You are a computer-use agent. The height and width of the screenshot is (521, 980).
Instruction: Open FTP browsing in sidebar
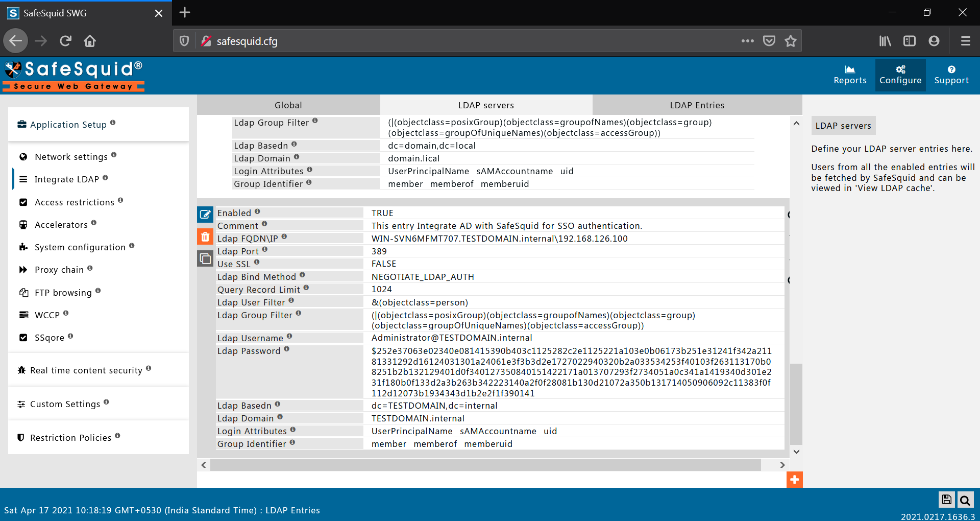[63, 293]
